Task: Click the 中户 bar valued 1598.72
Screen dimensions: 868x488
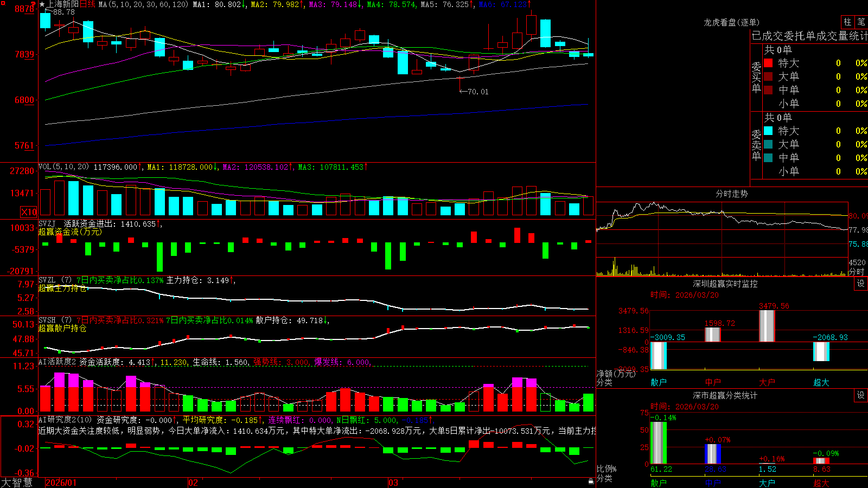Action: tap(713, 335)
